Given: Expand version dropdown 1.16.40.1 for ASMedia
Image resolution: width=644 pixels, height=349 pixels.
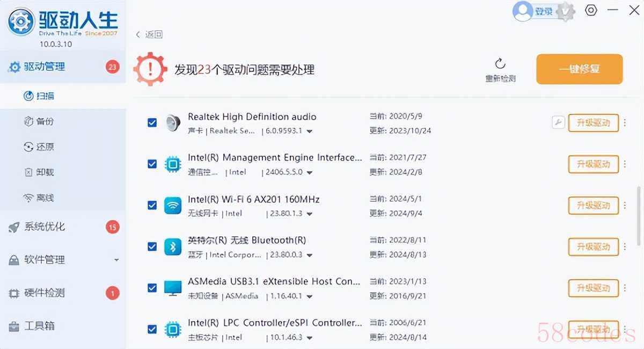Looking at the screenshot, I should [x=310, y=296].
